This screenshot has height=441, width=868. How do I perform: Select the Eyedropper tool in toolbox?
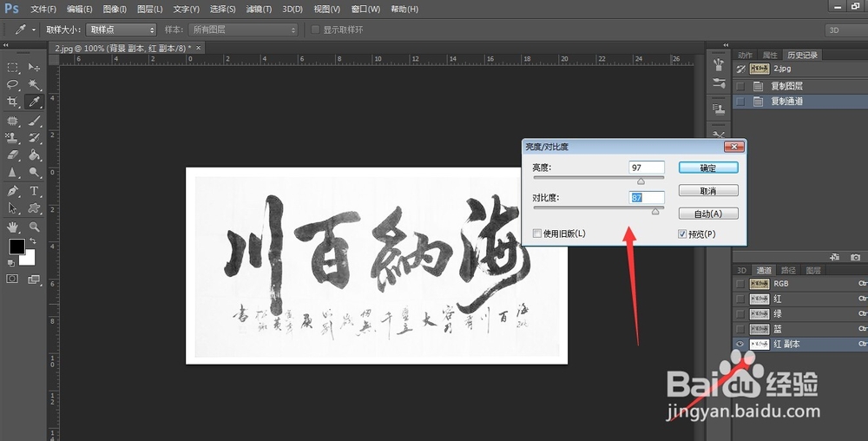coord(35,102)
